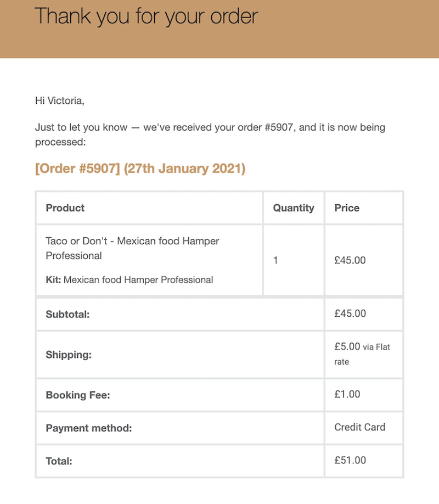Select the "Product" column header
Image resolution: width=439 pixels, height=504 pixels.
(65, 208)
